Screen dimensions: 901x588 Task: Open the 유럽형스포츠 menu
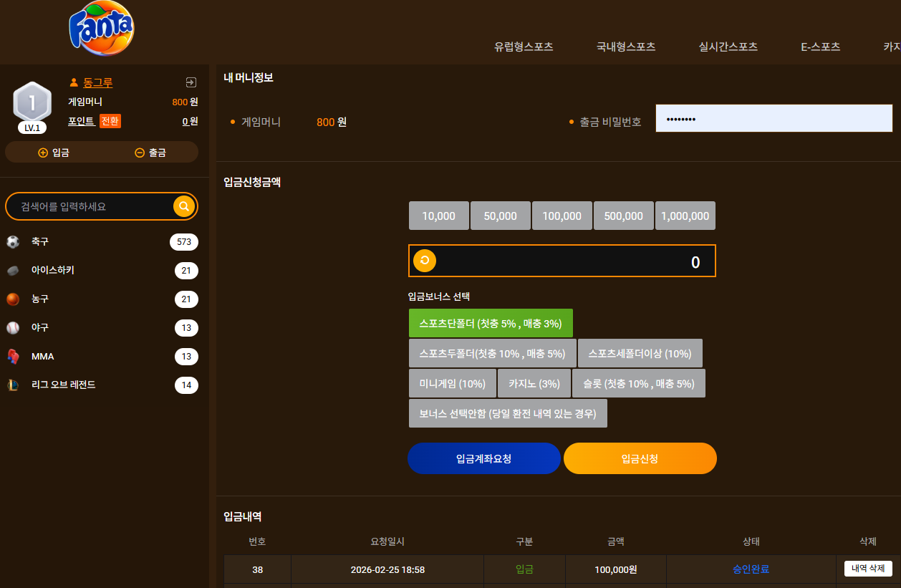tap(524, 47)
